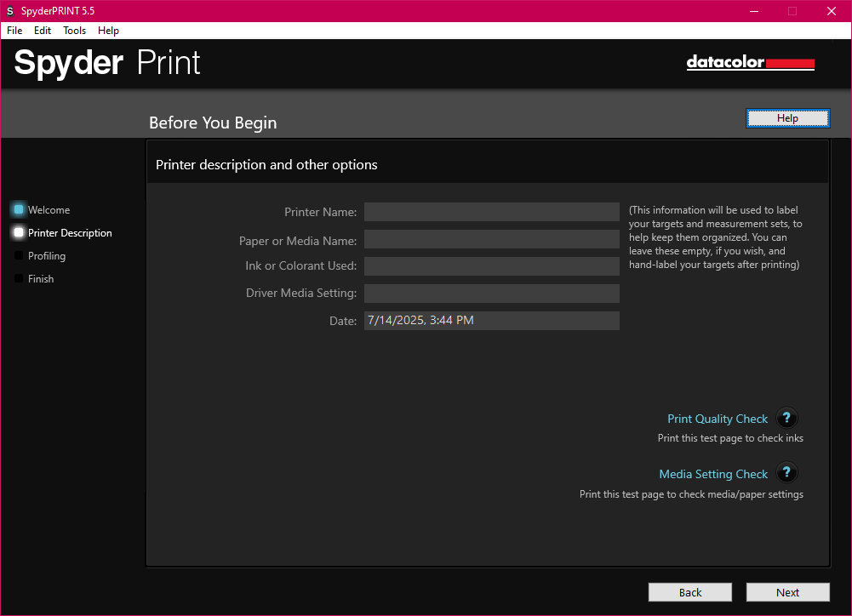The width and height of the screenshot is (852, 616).
Task: Open the Help menu in menu bar
Action: [x=108, y=31]
